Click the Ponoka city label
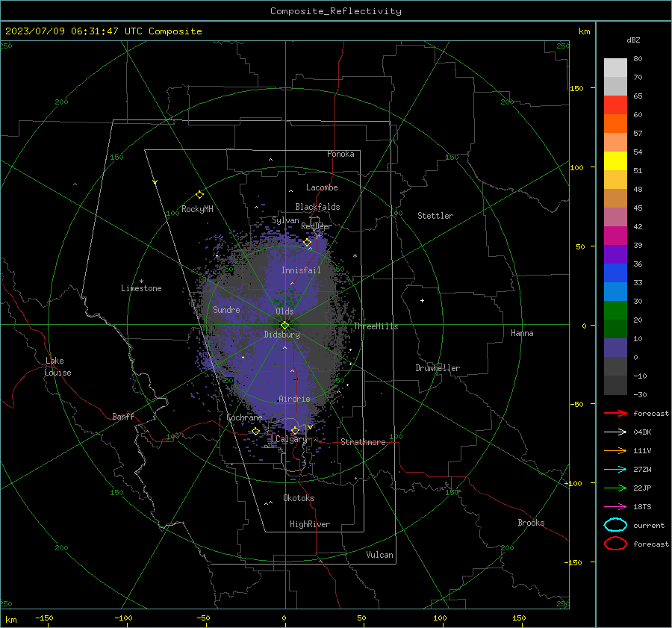 [340, 154]
